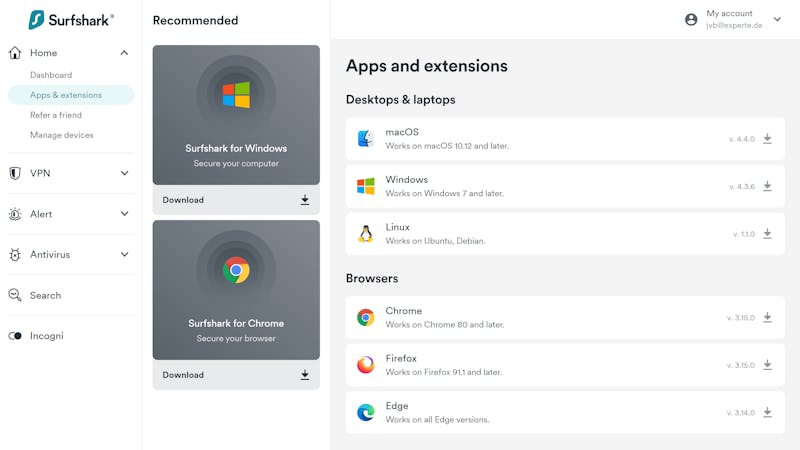Screen dimensions: 800x450
Task: Open the Dashboard menu item
Action: click(51, 75)
